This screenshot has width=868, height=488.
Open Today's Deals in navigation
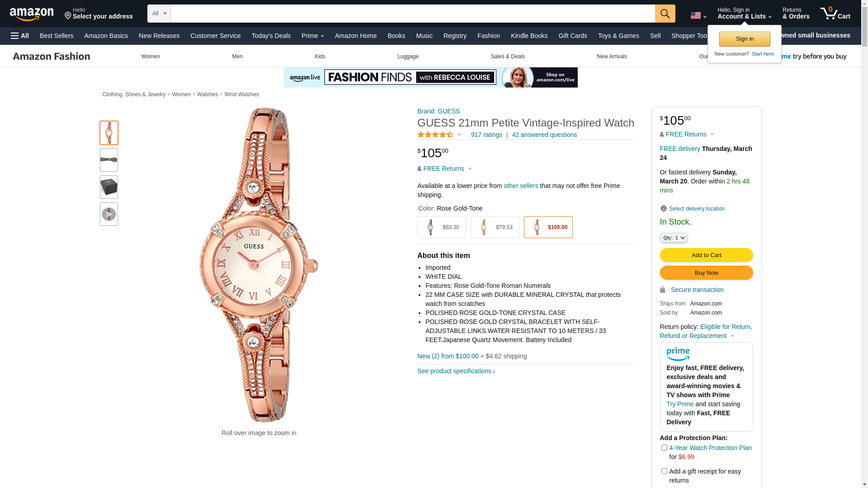click(x=271, y=36)
